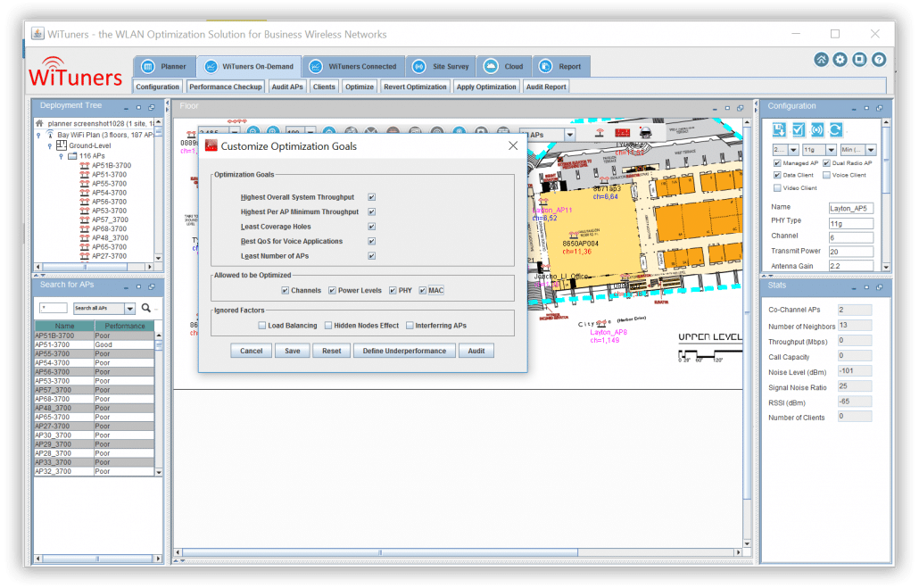
Task: Detach the Deployment Tree panel
Action: (152, 108)
